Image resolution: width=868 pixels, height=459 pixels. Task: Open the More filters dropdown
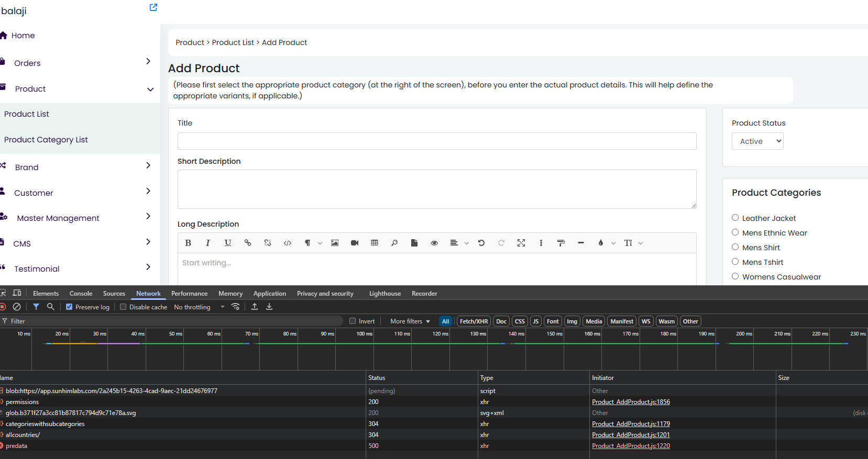coord(410,321)
